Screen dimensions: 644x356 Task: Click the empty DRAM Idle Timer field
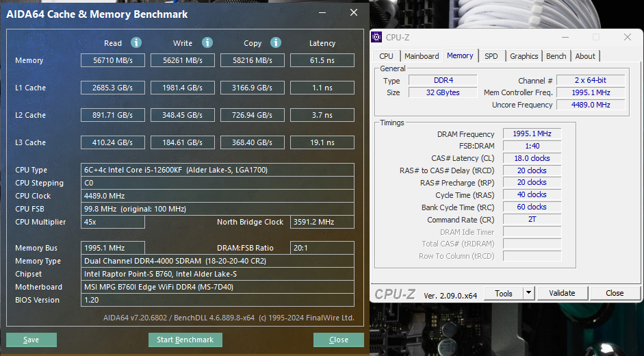tap(532, 232)
